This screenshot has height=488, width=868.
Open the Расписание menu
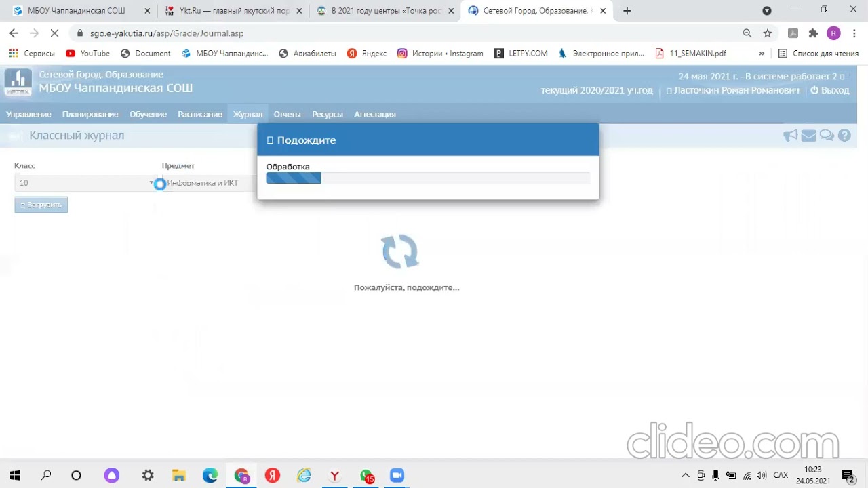(x=200, y=114)
